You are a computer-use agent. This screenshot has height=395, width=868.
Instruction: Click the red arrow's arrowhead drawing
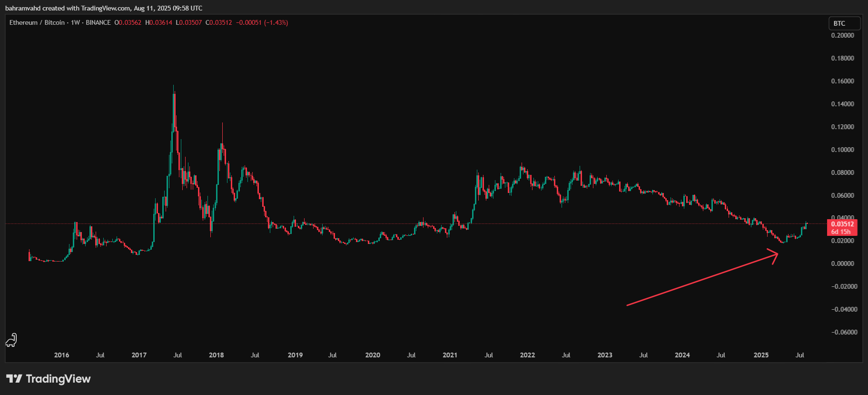(775, 255)
